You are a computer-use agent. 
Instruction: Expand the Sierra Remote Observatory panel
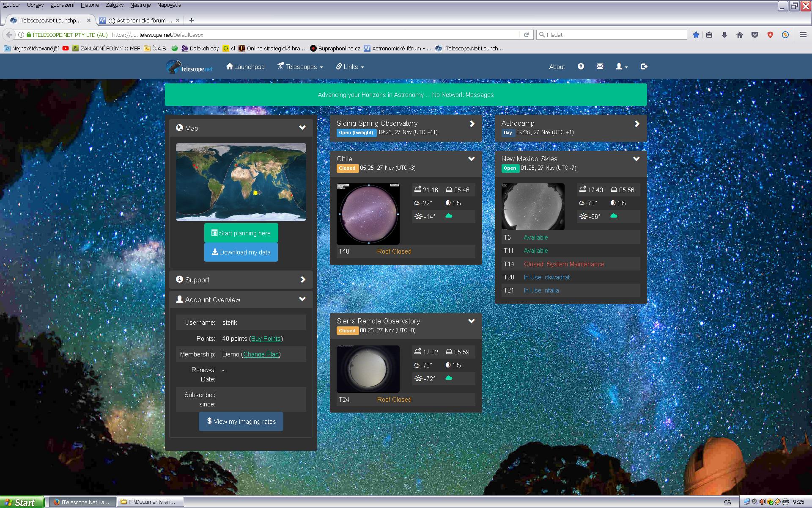pos(471,321)
